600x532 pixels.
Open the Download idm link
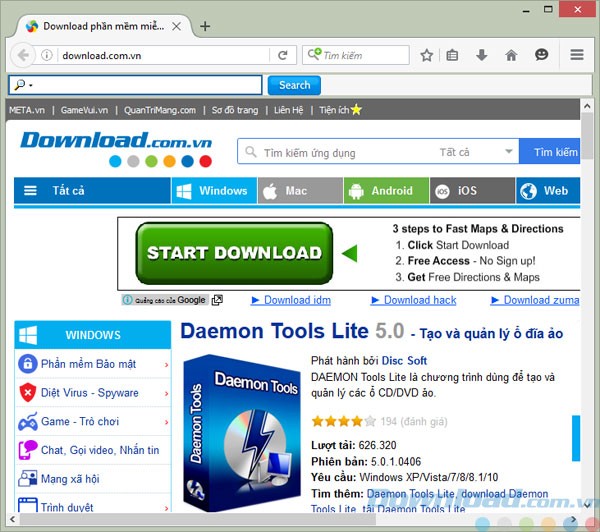291,300
